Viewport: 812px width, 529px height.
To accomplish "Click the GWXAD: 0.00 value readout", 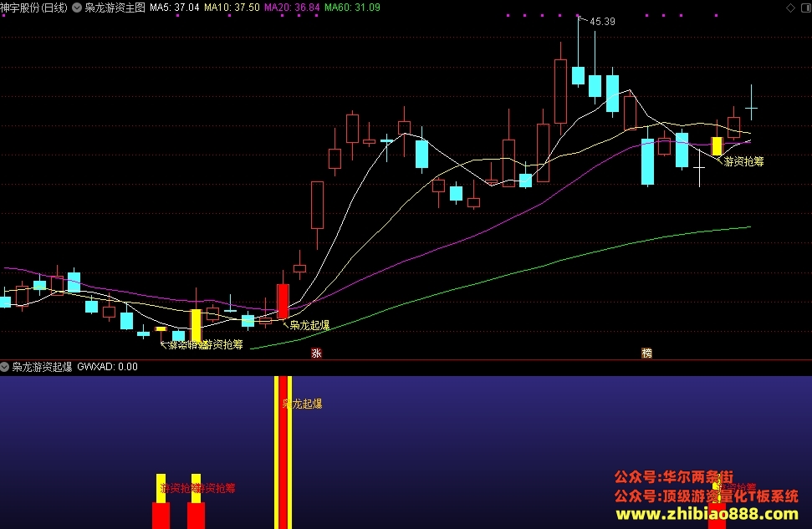I will 107,367.
